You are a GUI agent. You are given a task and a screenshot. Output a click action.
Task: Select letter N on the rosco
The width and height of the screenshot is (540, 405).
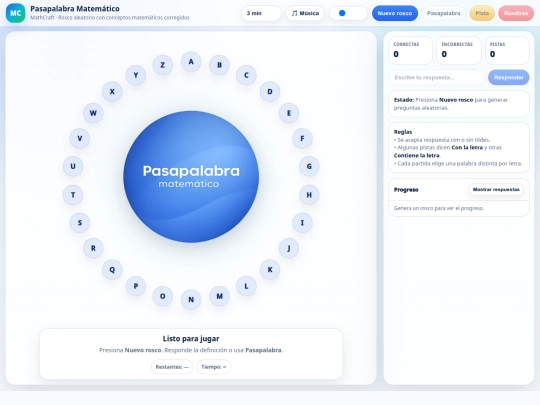click(x=191, y=300)
